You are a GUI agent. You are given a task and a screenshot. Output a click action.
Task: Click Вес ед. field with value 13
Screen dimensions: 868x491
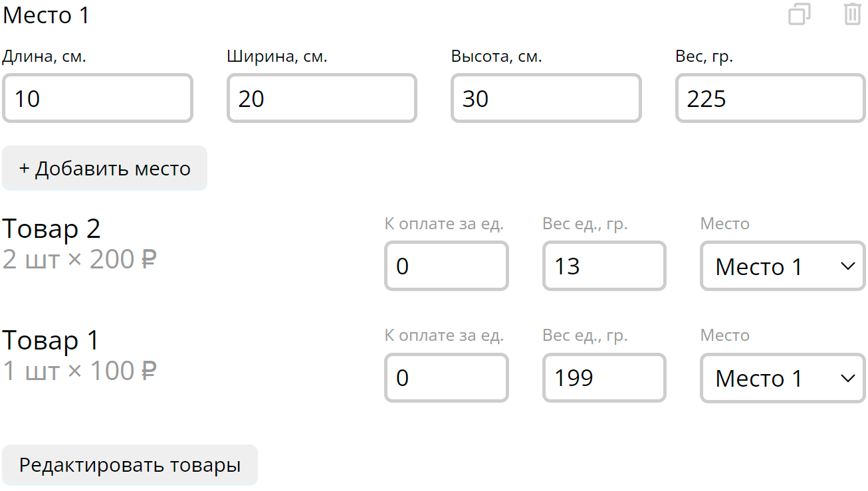604,266
